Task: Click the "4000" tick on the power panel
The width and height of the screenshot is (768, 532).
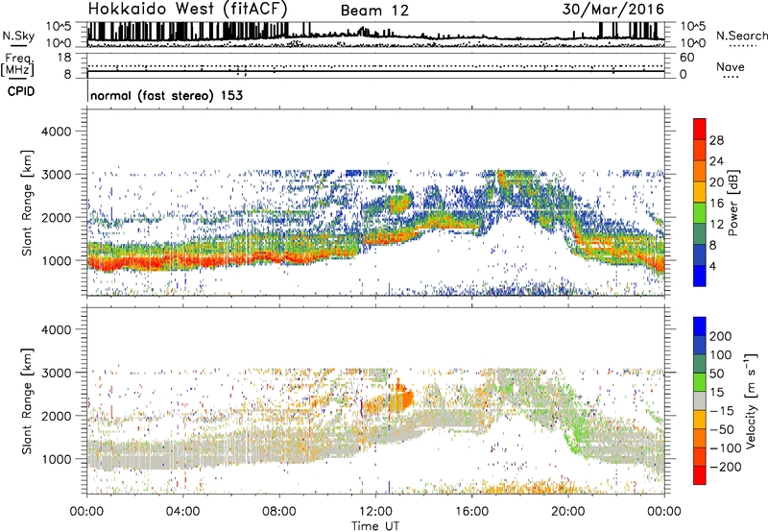Action: click(56, 132)
